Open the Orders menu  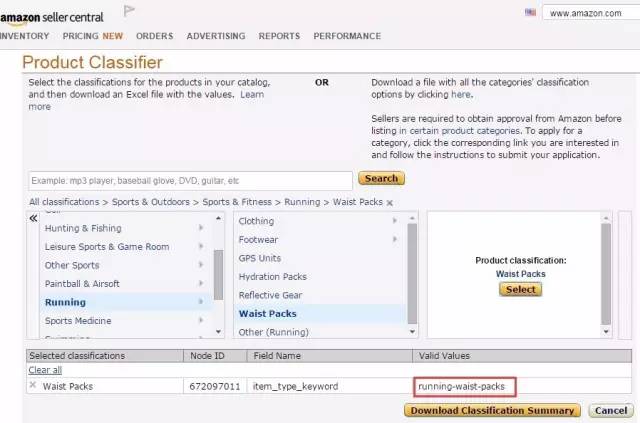(154, 36)
